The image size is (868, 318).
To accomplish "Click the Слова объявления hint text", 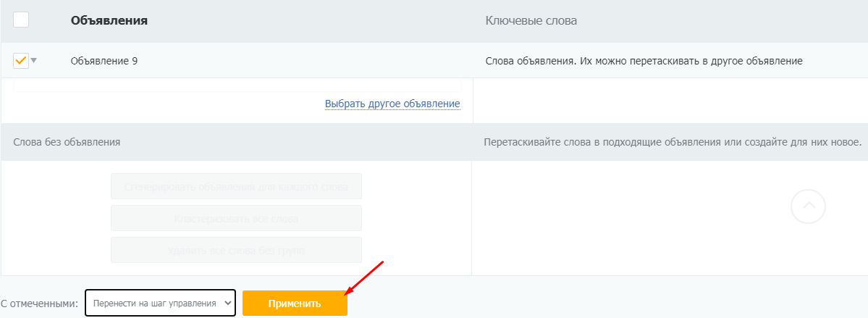I will (644, 61).
